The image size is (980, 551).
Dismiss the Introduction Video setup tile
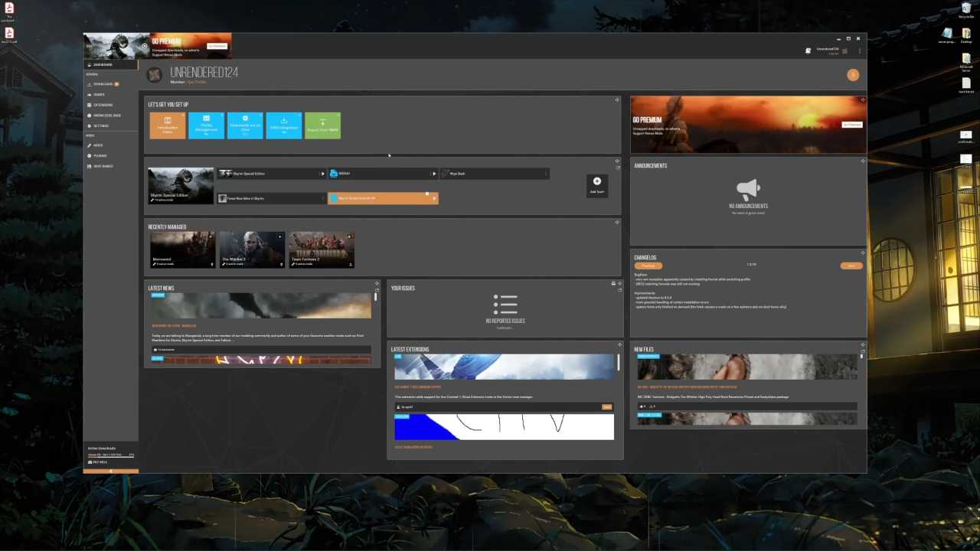point(183,115)
